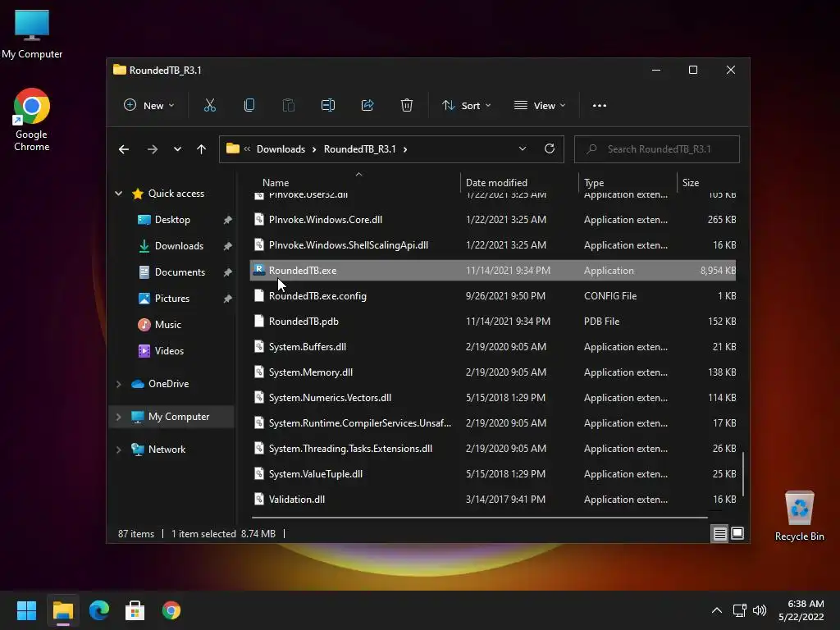The height and width of the screenshot is (630, 840).
Task: Click the Rename icon in toolbar
Action: 328,106
